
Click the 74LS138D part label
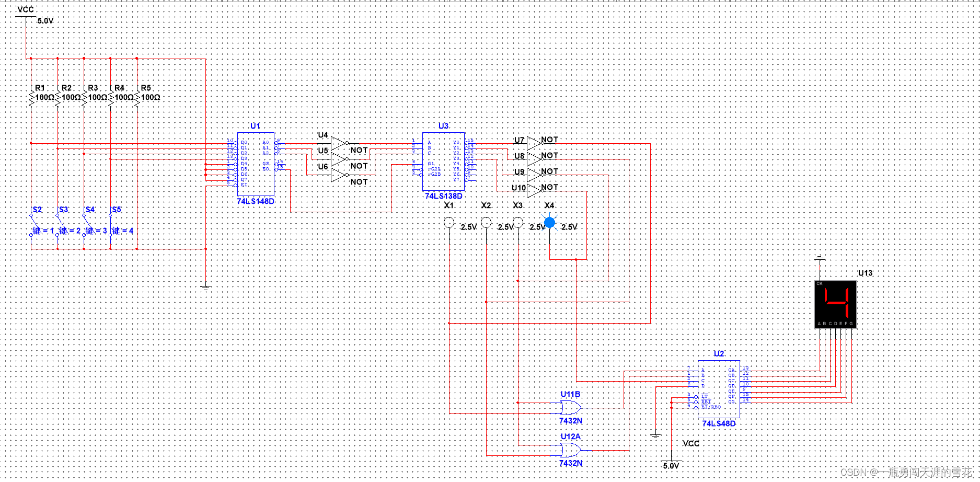point(444,196)
